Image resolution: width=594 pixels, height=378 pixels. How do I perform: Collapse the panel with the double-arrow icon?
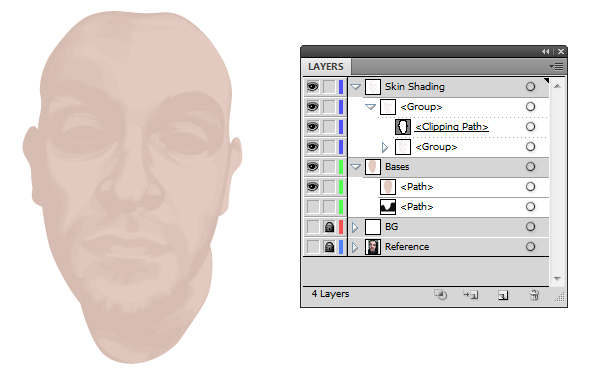click(546, 51)
